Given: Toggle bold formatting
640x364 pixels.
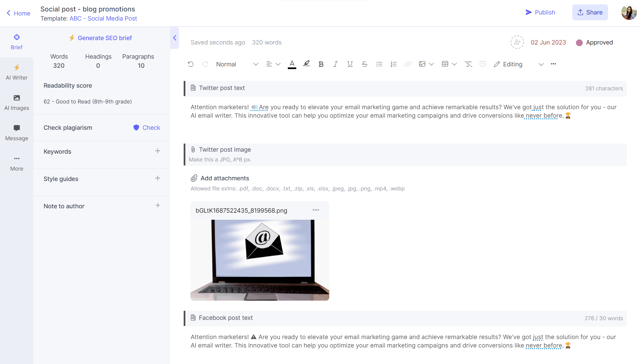Looking at the screenshot, I should (321, 64).
